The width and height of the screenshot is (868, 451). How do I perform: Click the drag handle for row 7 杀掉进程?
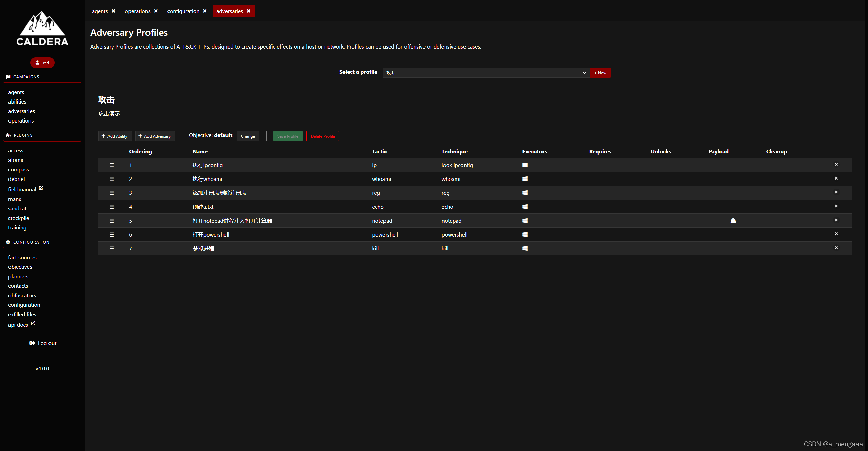pyautogui.click(x=112, y=248)
